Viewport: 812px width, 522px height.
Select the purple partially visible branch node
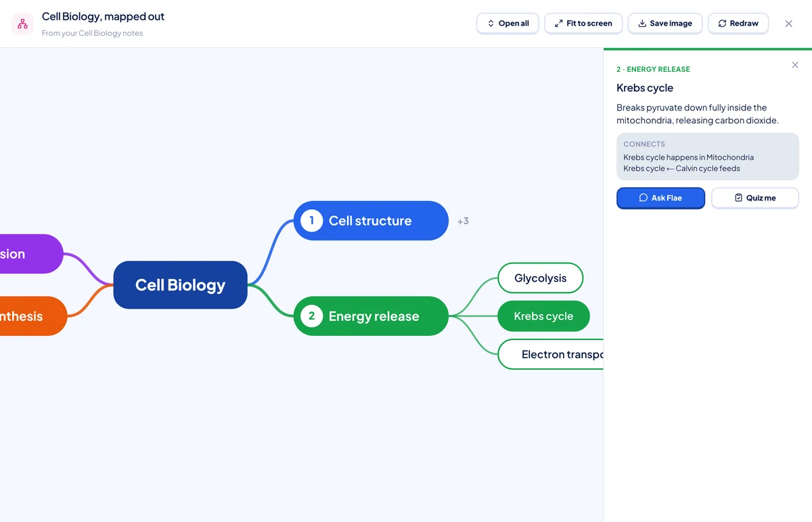(x=31, y=254)
